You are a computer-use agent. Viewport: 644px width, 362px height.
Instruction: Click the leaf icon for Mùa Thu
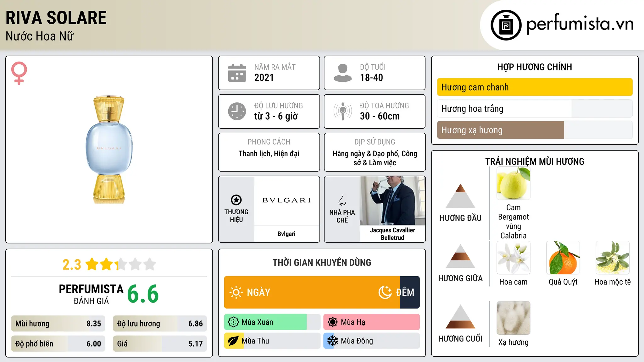click(233, 341)
